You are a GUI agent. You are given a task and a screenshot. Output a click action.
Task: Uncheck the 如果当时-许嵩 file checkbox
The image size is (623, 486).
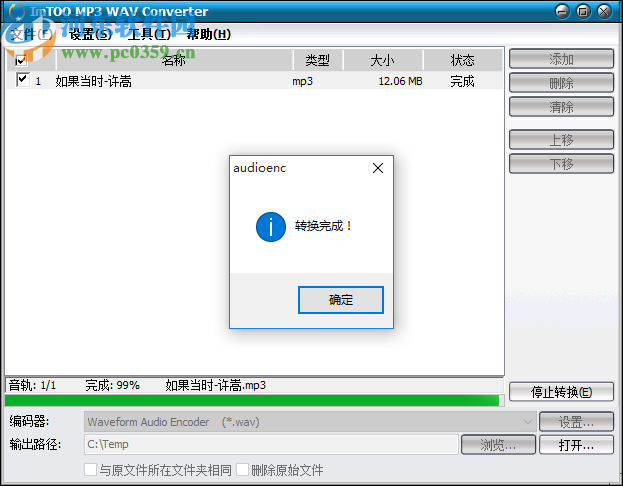[x=23, y=80]
